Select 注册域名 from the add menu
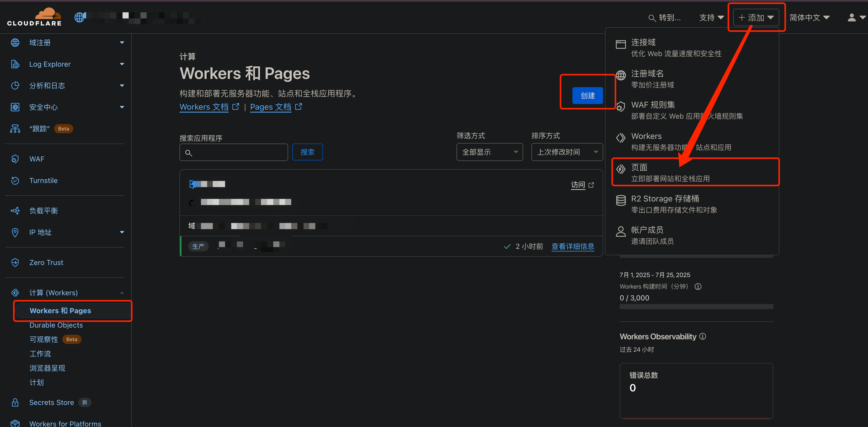This screenshot has height=427, width=868. click(692, 79)
